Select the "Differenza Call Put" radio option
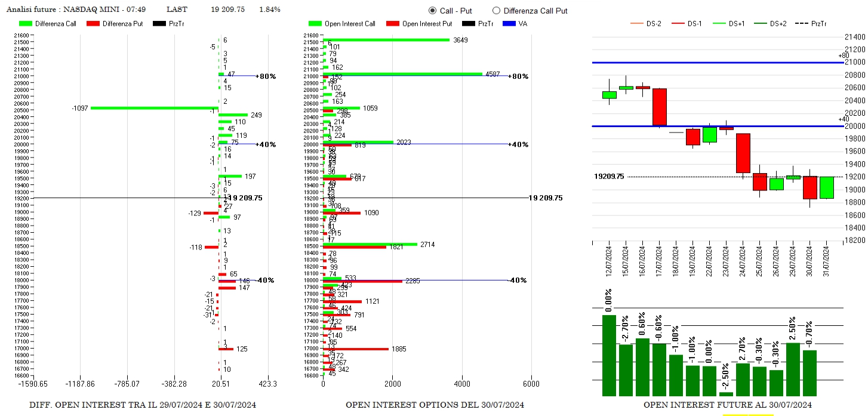The width and height of the screenshot is (868, 416). click(496, 11)
